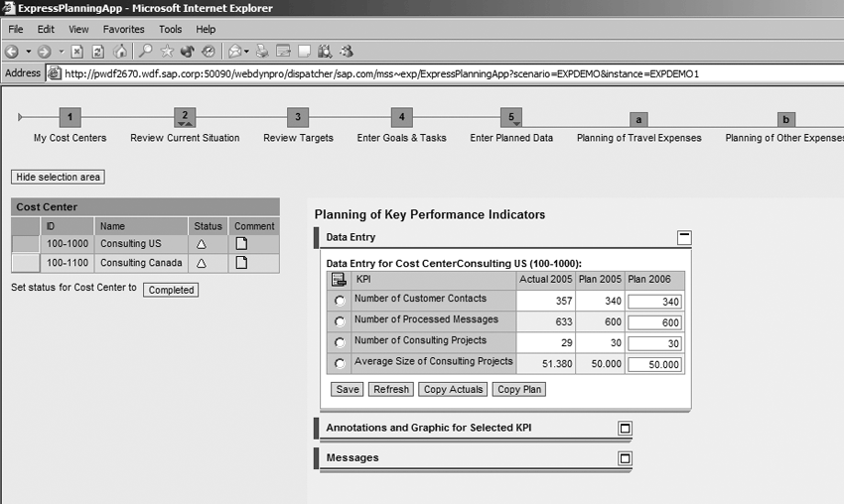Collapse the Data Entry tray
844x504 pixels.
[684, 238]
